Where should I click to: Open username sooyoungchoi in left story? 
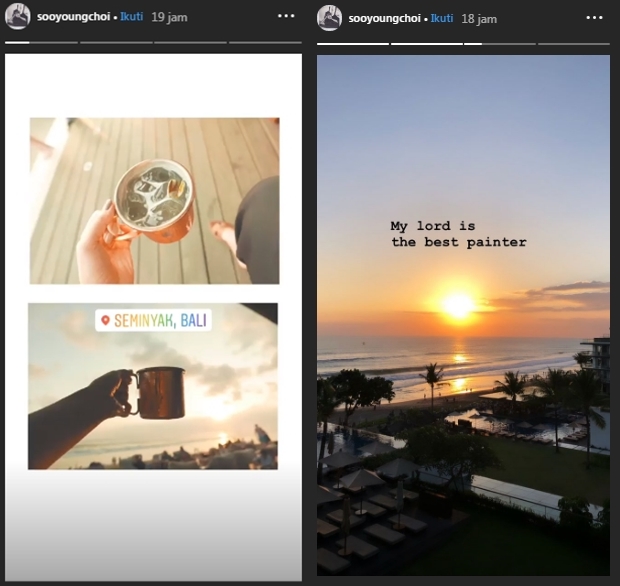pos(73,17)
